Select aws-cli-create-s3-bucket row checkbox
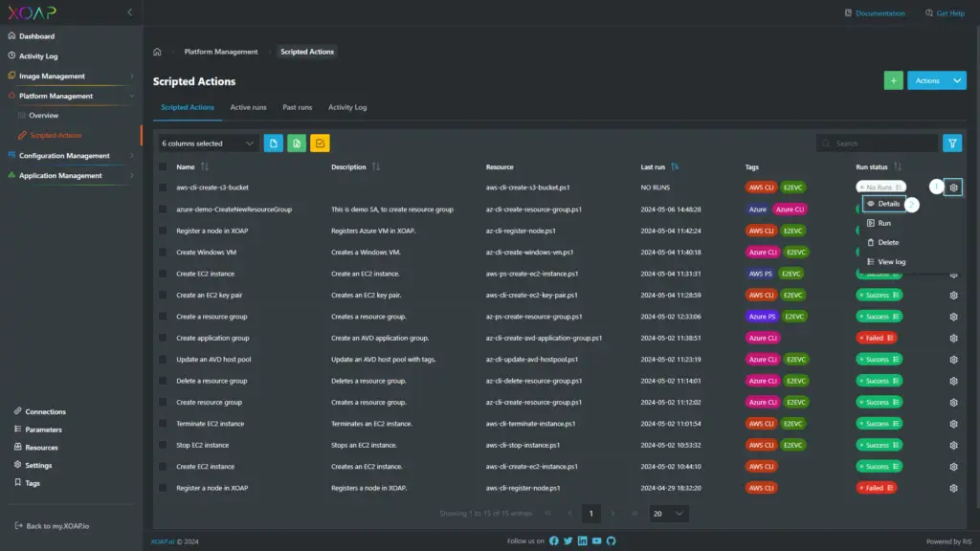 pyautogui.click(x=163, y=187)
